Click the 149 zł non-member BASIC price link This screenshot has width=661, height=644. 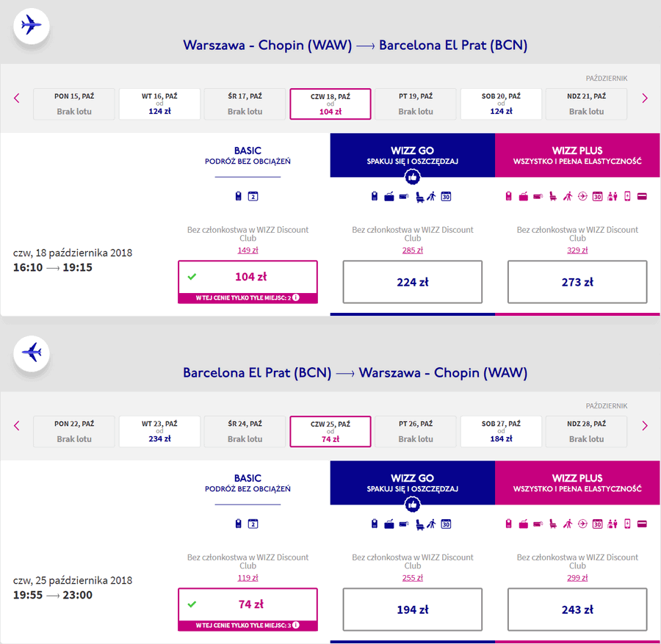pos(248,250)
